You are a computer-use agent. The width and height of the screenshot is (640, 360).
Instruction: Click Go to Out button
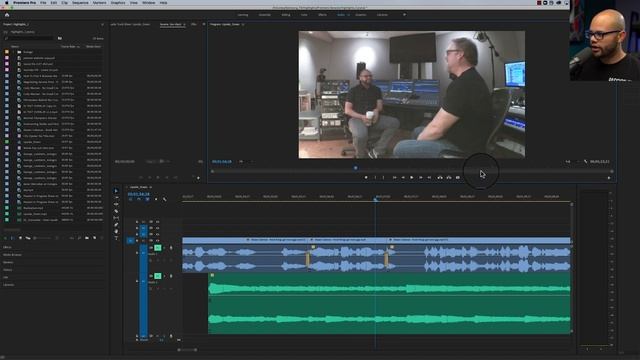pyautogui.click(x=429, y=178)
